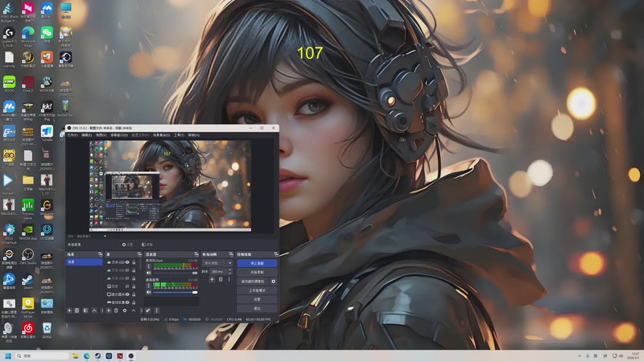644x362 pixels.
Task: Open scene filters icon in Scenes dock toolbar
Action: tap(85, 311)
